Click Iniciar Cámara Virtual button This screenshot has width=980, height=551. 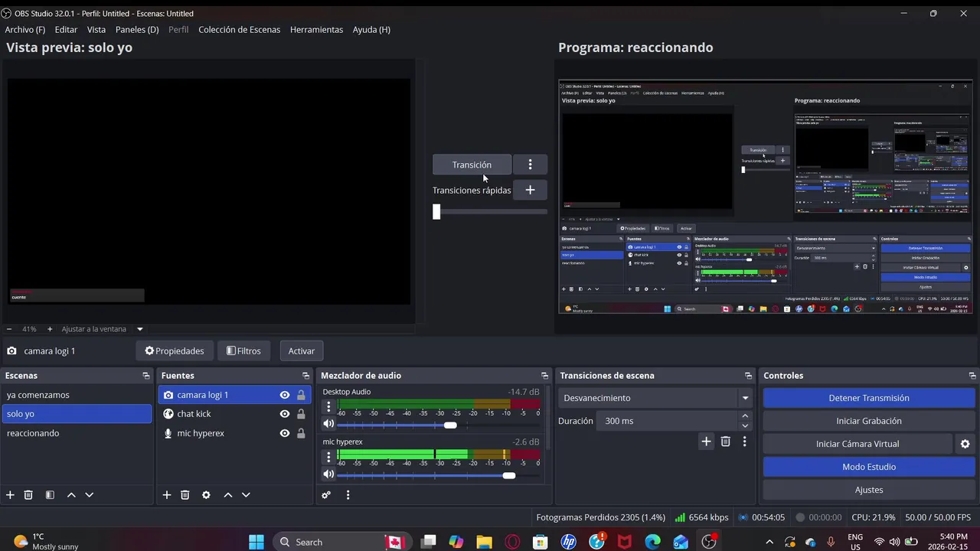857,444
